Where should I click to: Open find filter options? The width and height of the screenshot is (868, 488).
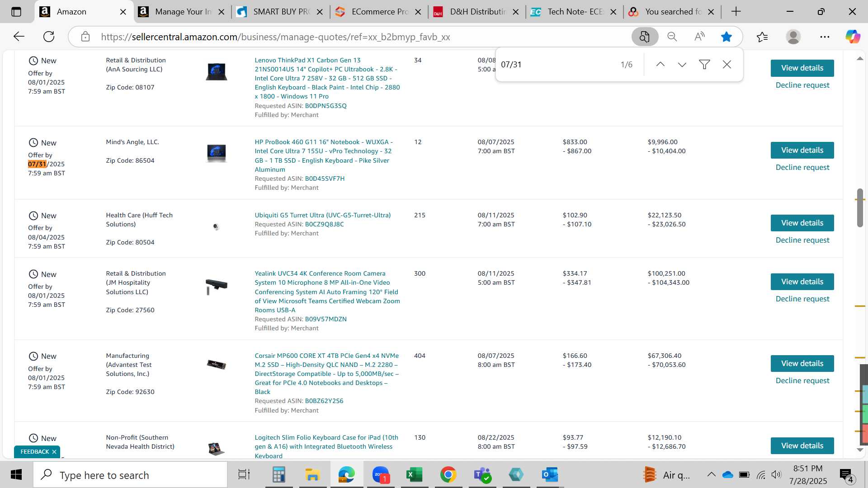coord(704,65)
